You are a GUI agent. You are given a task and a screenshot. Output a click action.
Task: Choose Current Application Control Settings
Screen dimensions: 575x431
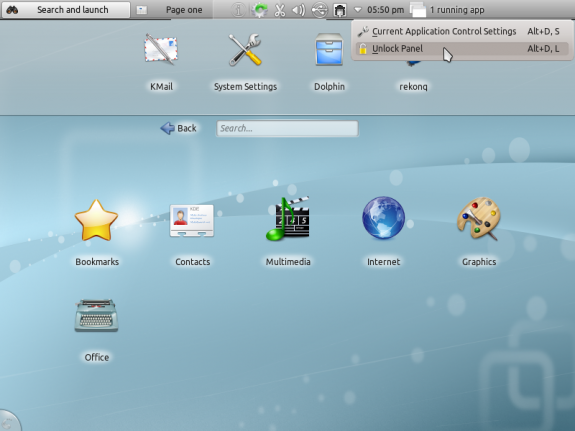coord(461,31)
